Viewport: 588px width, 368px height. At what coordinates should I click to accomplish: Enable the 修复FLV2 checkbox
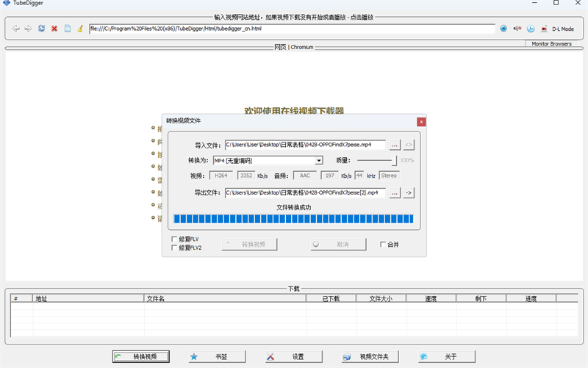tap(174, 248)
